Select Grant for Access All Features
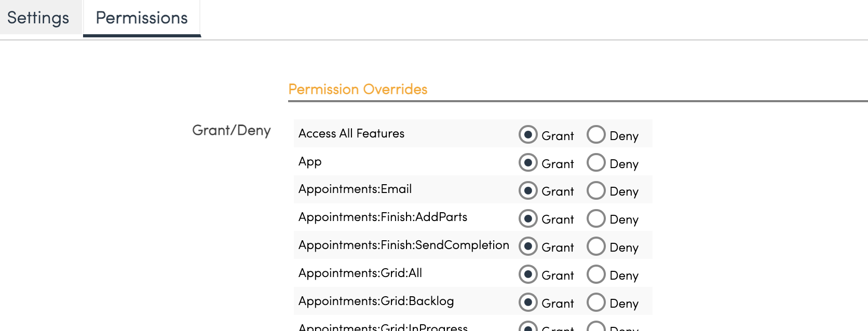 click(x=528, y=134)
